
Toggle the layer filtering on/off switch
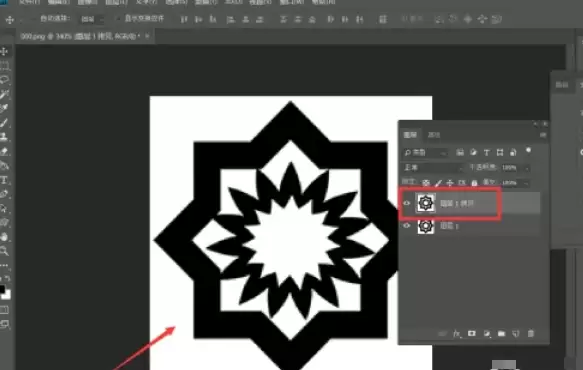point(528,151)
